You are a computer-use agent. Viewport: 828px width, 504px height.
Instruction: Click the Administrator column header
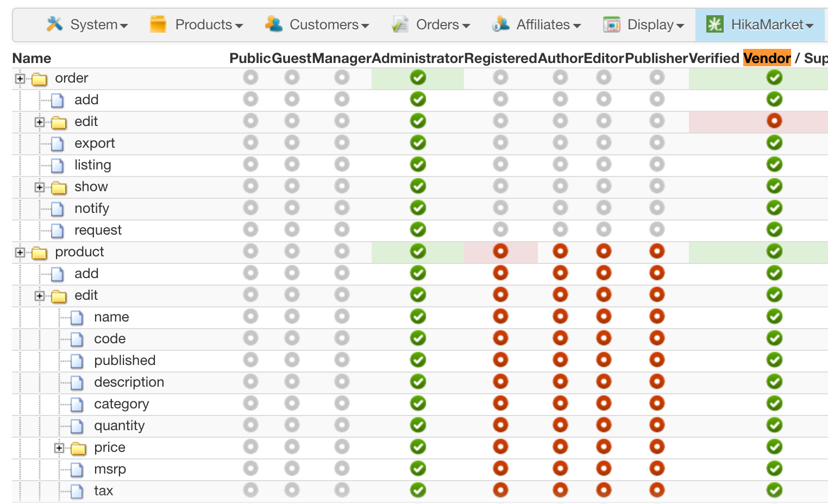click(x=417, y=58)
